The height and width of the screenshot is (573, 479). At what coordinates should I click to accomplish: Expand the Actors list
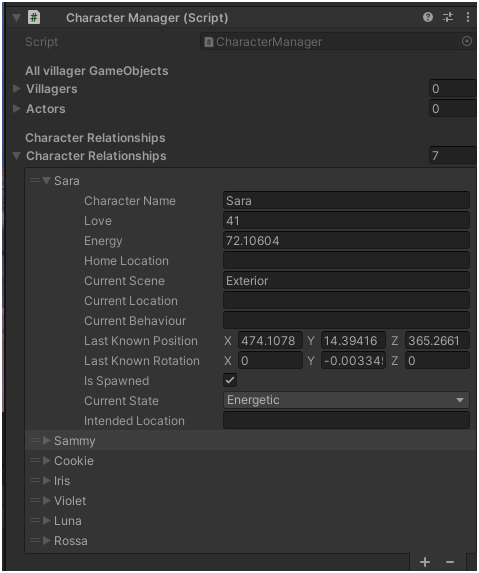click(x=16, y=109)
